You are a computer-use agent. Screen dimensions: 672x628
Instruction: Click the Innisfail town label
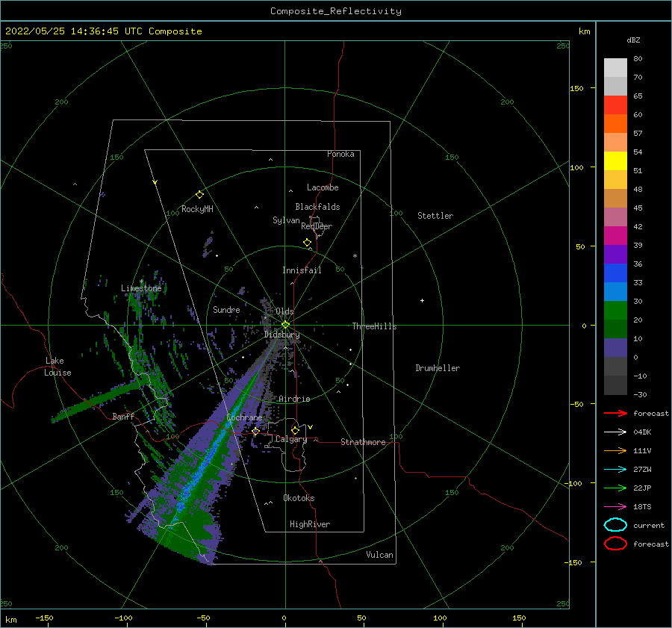coord(302,270)
